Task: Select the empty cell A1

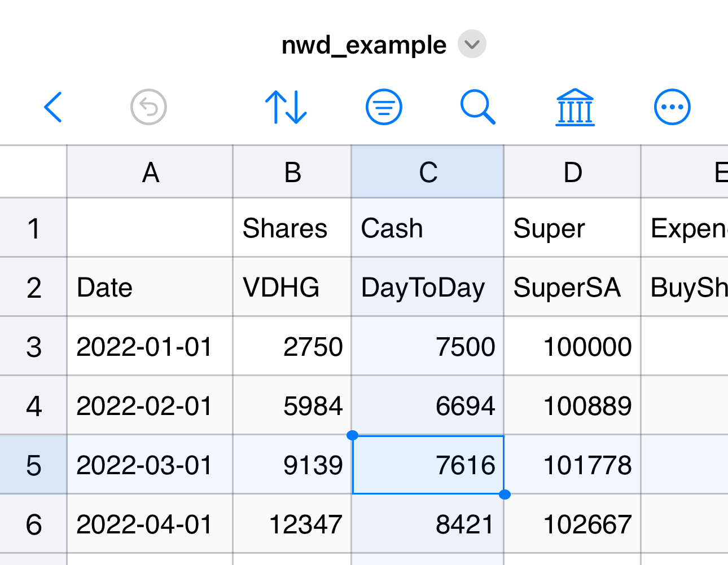Action: click(x=150, y=228)
